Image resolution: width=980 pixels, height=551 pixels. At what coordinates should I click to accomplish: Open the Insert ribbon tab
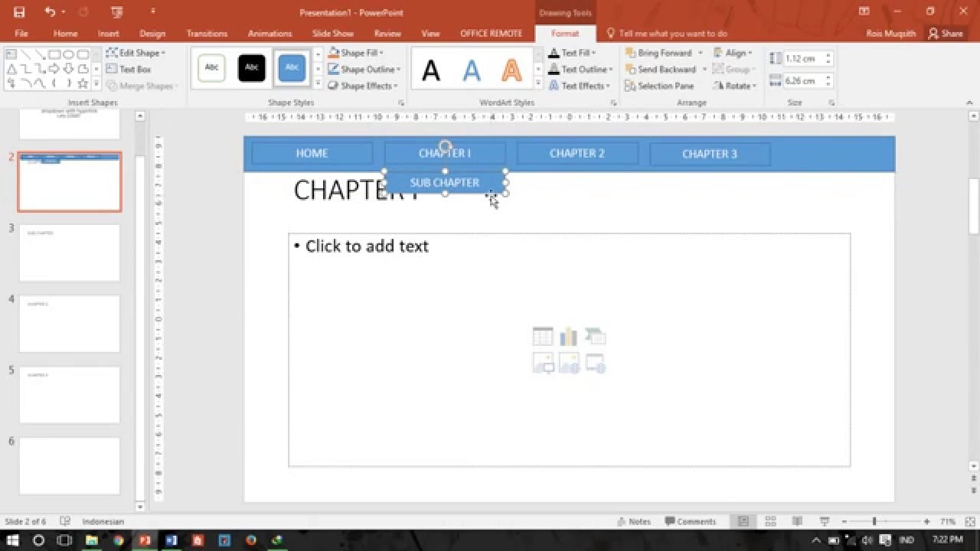pos(108,34)
